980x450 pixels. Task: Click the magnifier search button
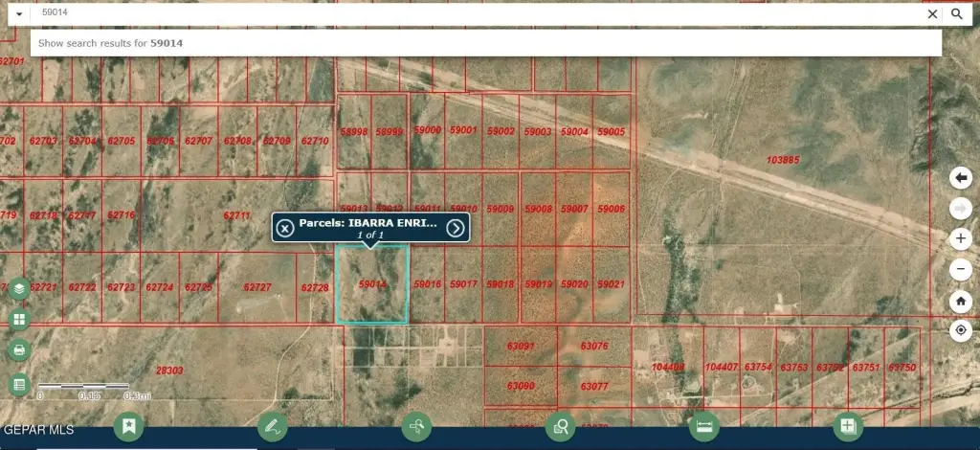(x=957, y=14)
